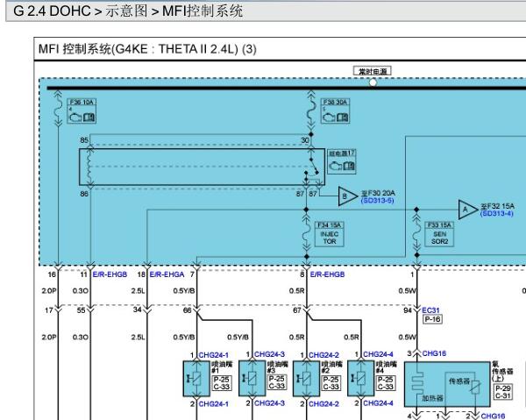526x420 pixels.
Task: Click the engine icon in F36 10A box
Action: (75, 117)
